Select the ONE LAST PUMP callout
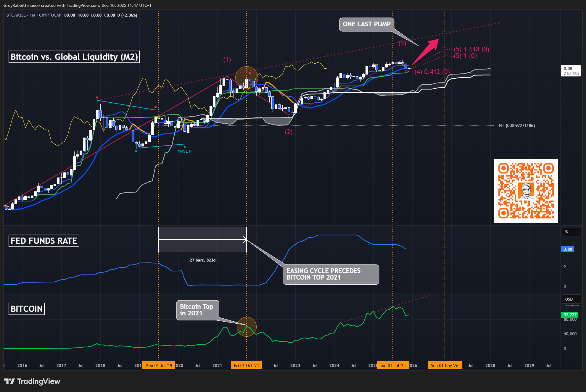 [x=366, y=24]
